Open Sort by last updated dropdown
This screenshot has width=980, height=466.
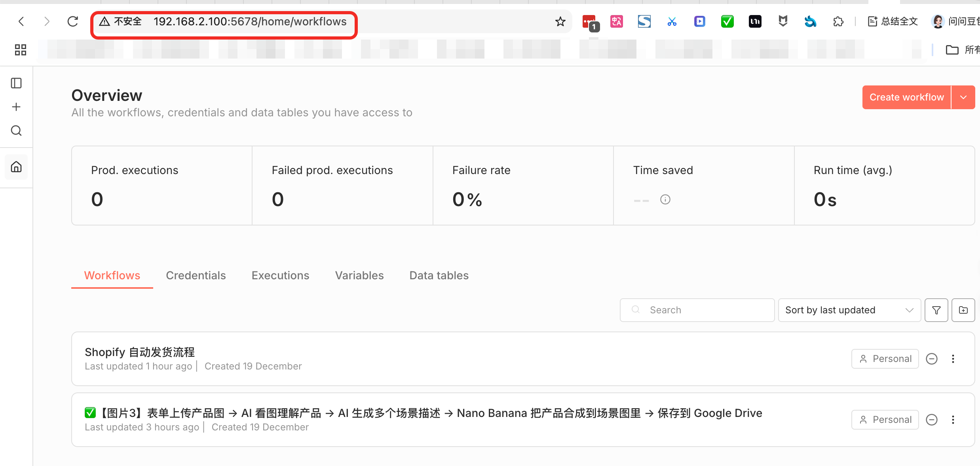tap(849, 310)
